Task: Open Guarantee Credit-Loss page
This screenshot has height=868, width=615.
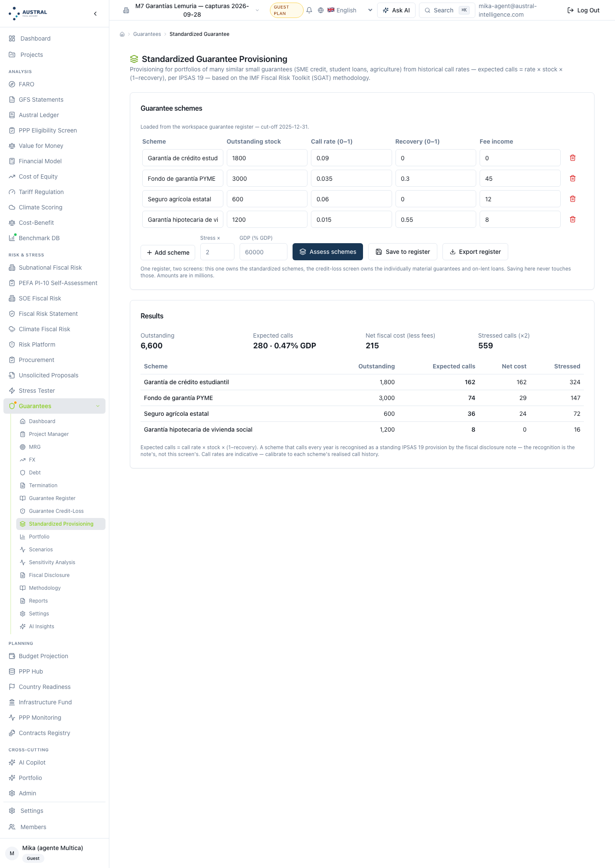Action: (x=61, y=511)
